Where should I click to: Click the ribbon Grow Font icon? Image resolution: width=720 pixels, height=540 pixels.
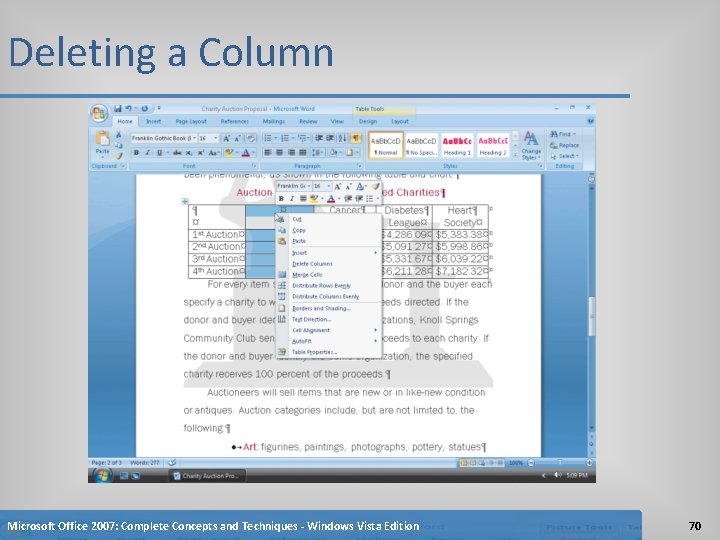(x=226, y=138)
